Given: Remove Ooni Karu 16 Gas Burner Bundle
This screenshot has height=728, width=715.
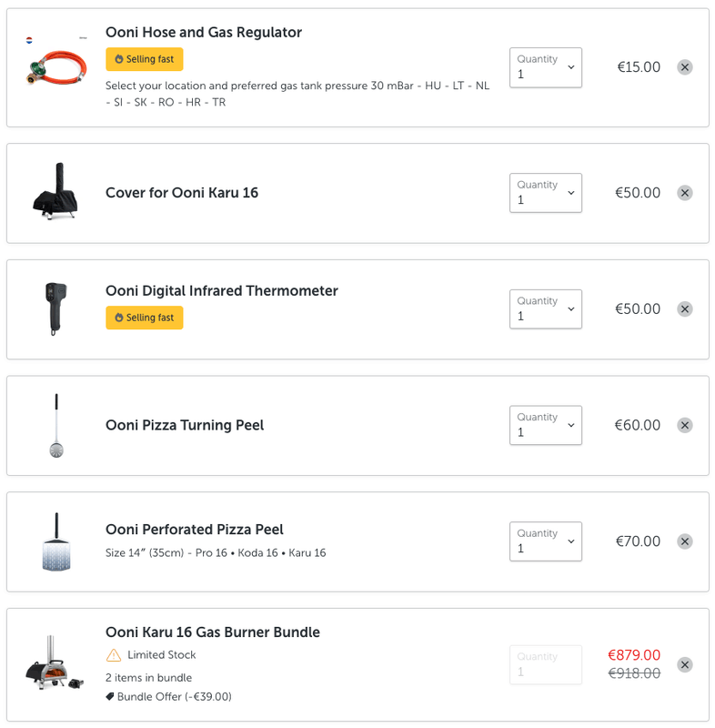Looking at the screenshot, I should coord(685,664).
